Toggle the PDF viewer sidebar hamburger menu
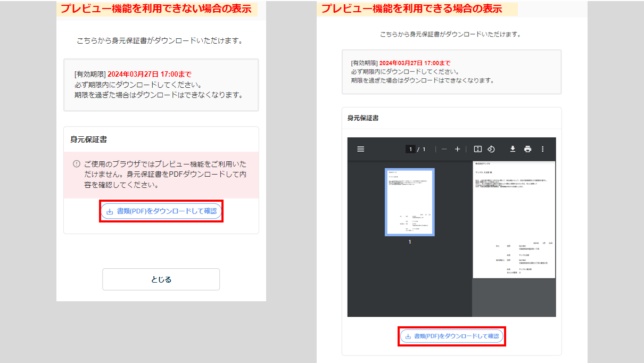Viewport: 644px width, 363px height. pyautogui.click(x=361, y=149)
